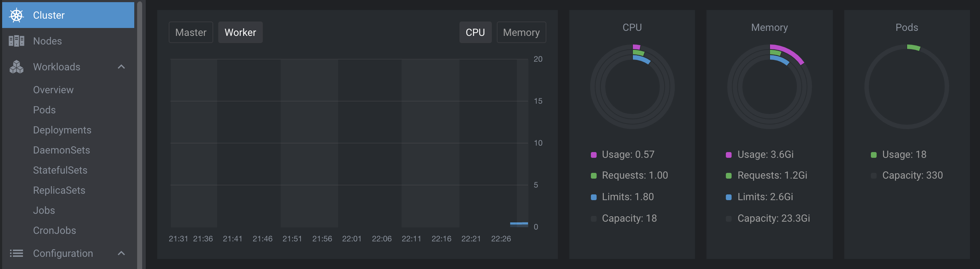Click the blue bar at 22:26

click(519, 224)
